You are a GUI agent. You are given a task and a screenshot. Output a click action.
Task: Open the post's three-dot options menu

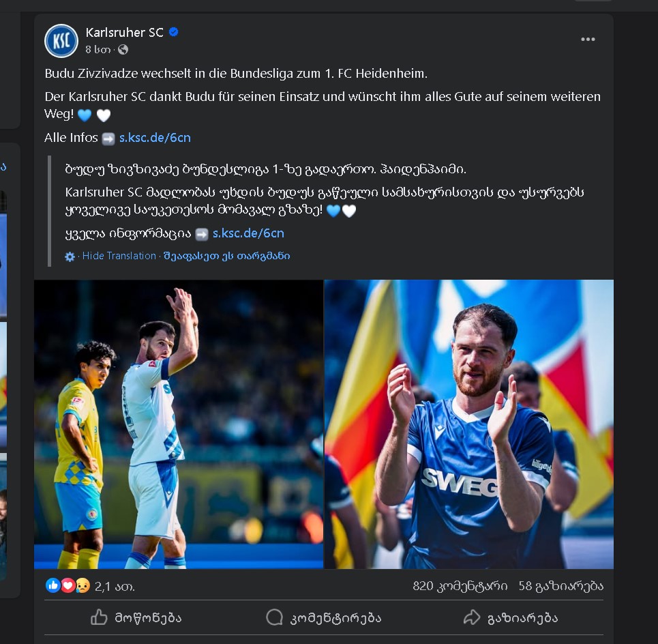click(x=588, y=40)
